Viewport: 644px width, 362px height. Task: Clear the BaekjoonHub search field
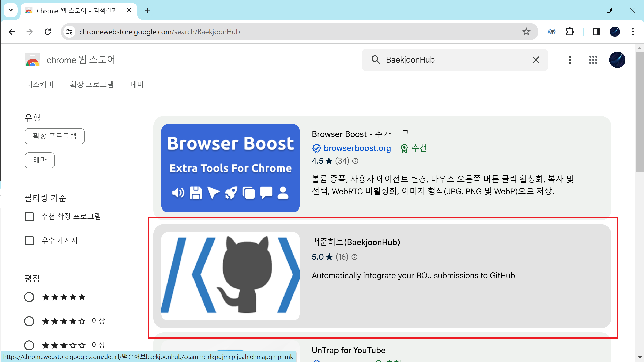coord(536,60)
